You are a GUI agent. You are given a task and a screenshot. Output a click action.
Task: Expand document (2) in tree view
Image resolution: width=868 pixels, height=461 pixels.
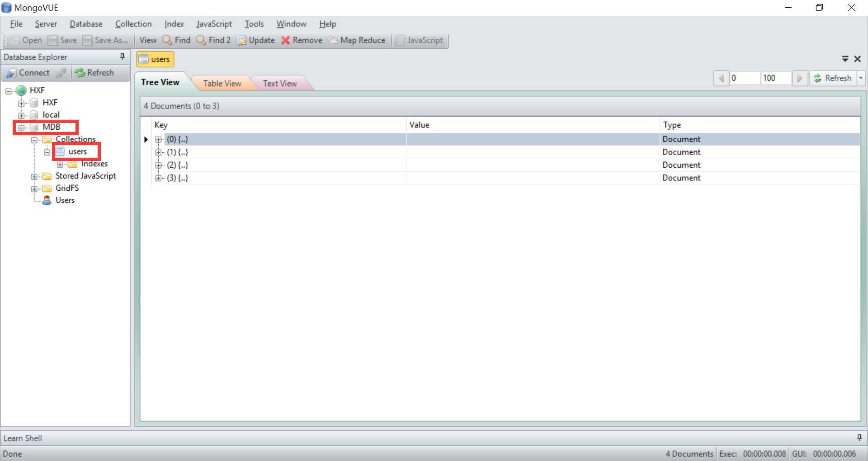(158, 165)
